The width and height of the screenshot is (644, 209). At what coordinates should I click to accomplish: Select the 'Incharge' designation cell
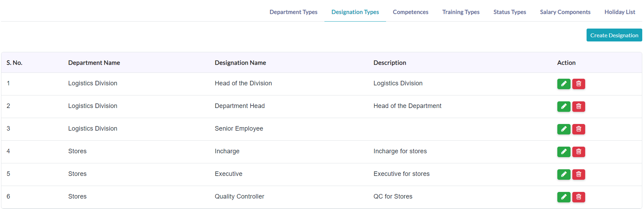coord(227,151)
